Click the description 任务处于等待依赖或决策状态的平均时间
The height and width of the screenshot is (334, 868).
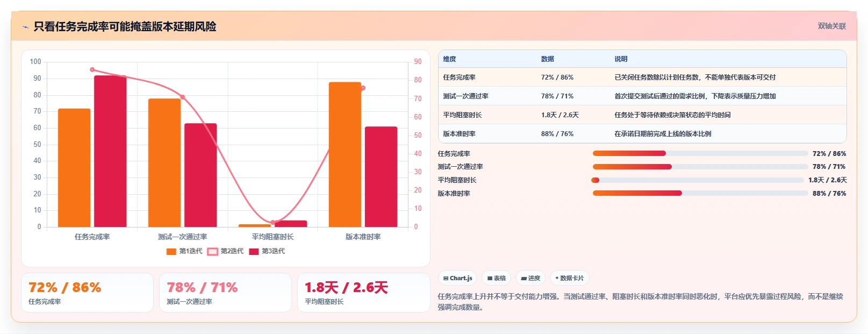672,115
